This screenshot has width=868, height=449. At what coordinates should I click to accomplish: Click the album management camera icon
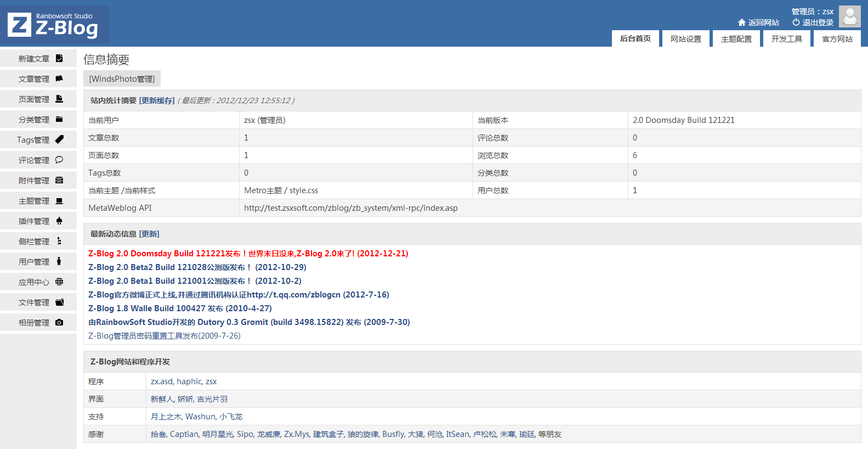click(59, 322)
